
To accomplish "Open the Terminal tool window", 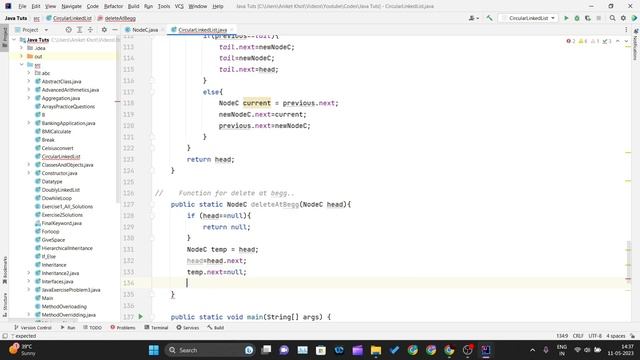I will (x=156, y=328).
